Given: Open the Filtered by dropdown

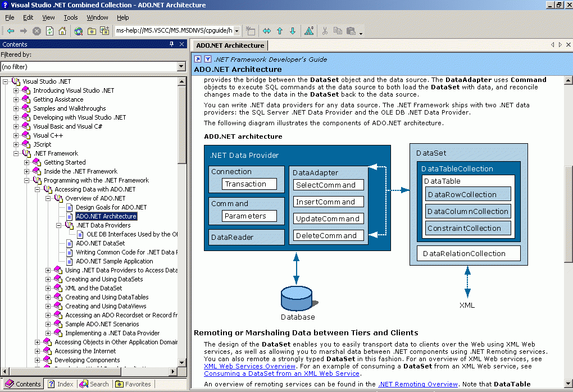Looking at the screenshot, I should pos(181,66).
